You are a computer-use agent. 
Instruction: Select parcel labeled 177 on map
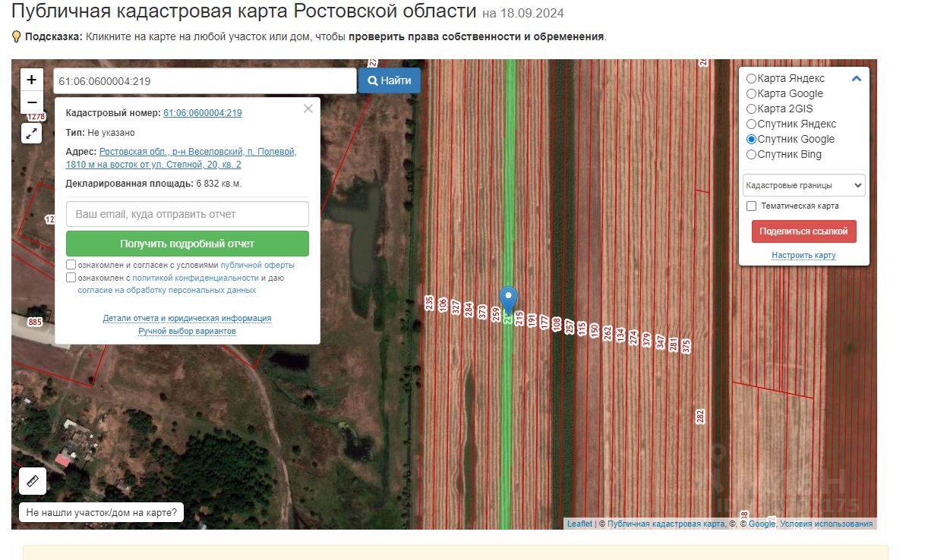[544, 322]
